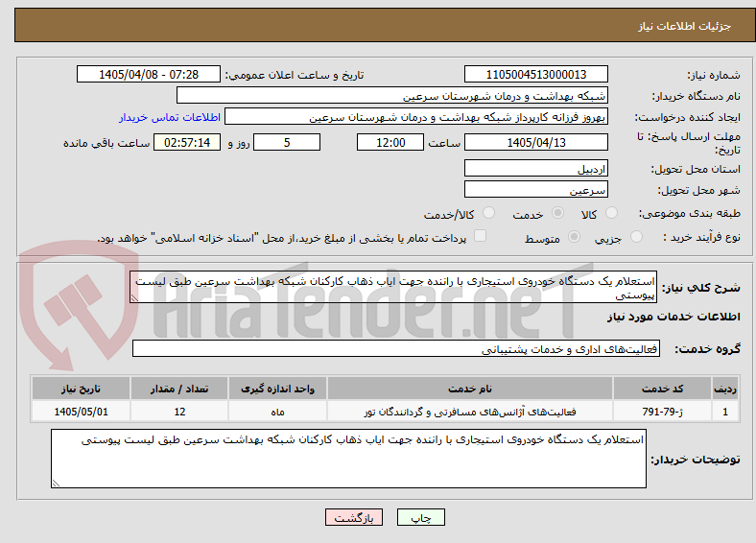Click the توضیحات خریدار textarea
The width and height of the screenshot is (756, 543).
pyautogui.click(x=348, y=459)
